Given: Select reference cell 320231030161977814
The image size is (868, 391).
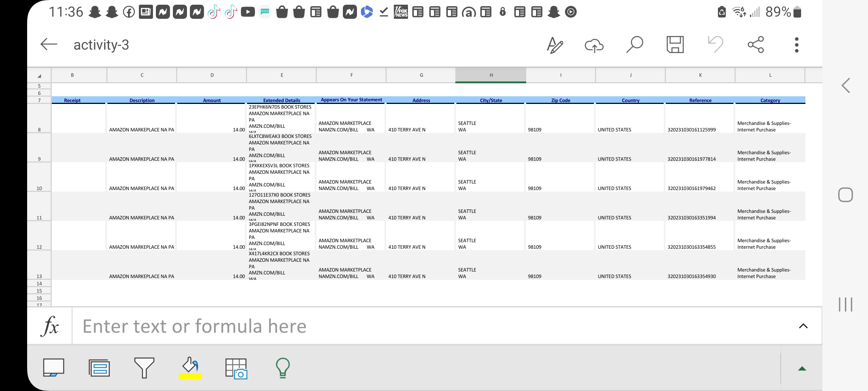Looking at the screenshot, I should click(x=701, y=148).
